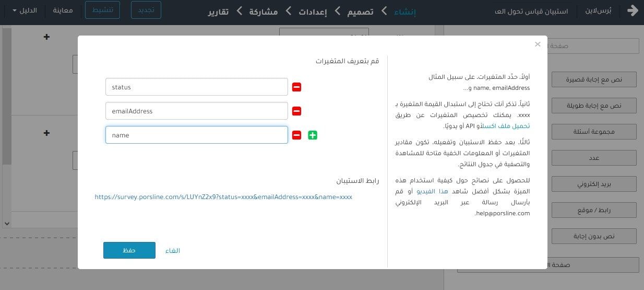Open the survey link with status parameters
Screen dimensions: 644x290
223,197
